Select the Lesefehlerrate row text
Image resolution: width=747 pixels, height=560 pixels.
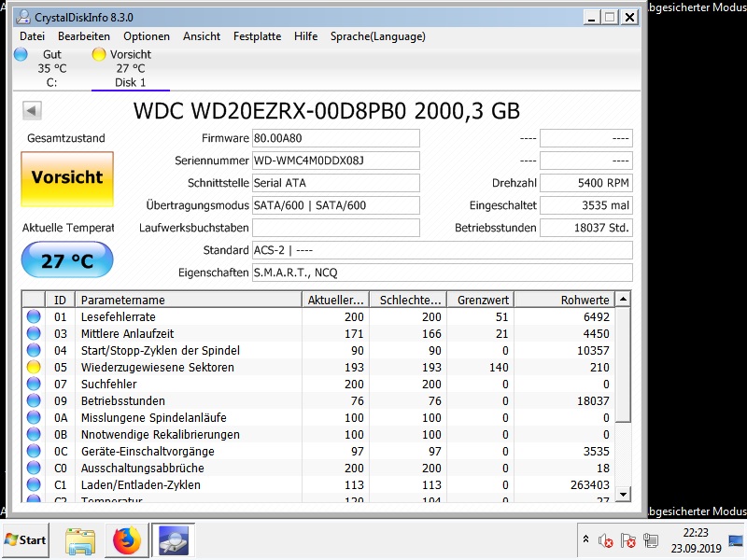coord(119,317)
